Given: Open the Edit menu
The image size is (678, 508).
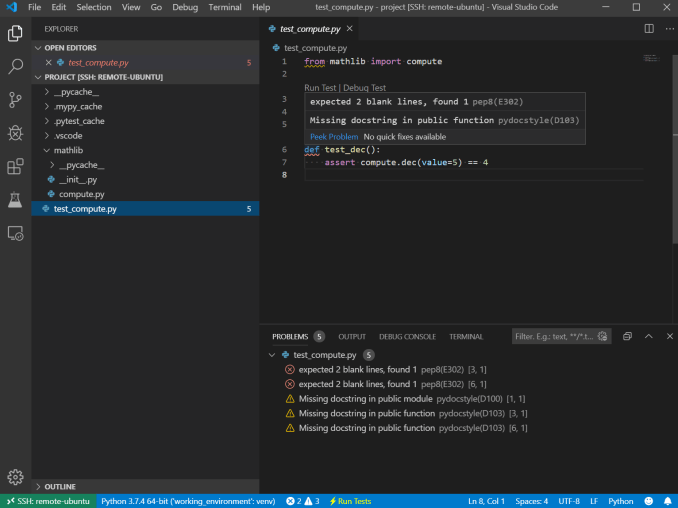Looking at the screenshot, I should [x=58, y=7].
